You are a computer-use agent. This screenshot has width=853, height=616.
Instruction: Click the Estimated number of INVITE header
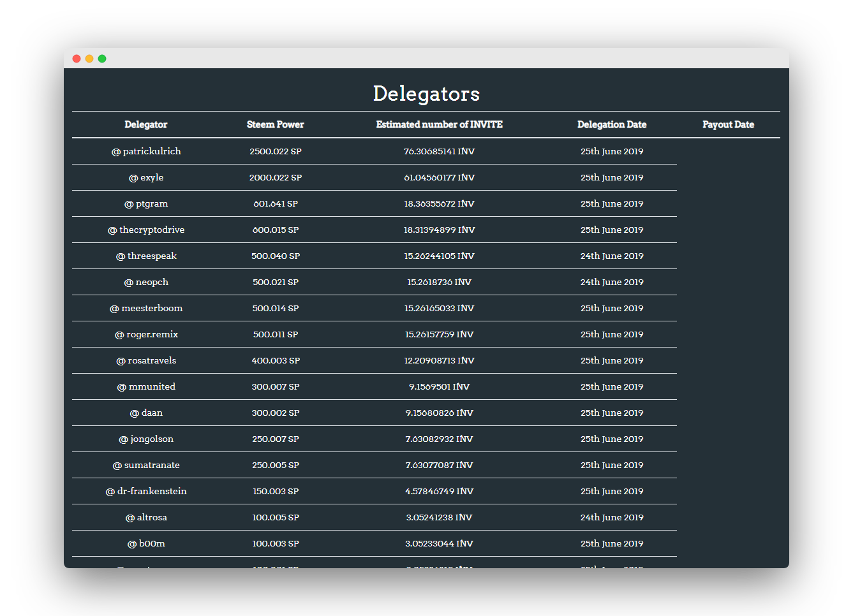[x=440, y=124]
